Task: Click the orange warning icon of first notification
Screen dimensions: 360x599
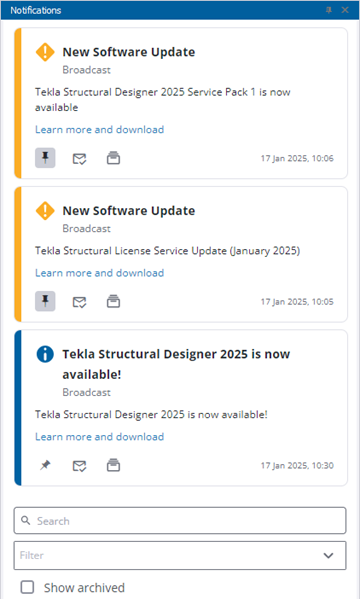Action: pyautogui.click(x=45, y=52)
